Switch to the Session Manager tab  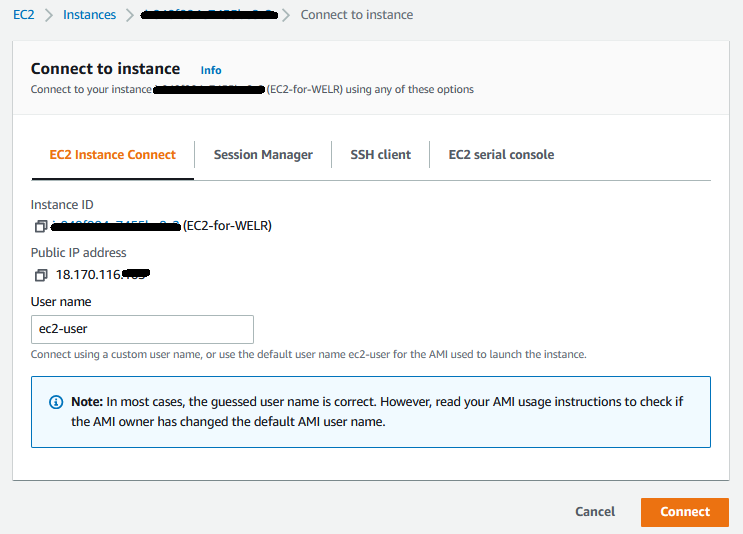263,155
